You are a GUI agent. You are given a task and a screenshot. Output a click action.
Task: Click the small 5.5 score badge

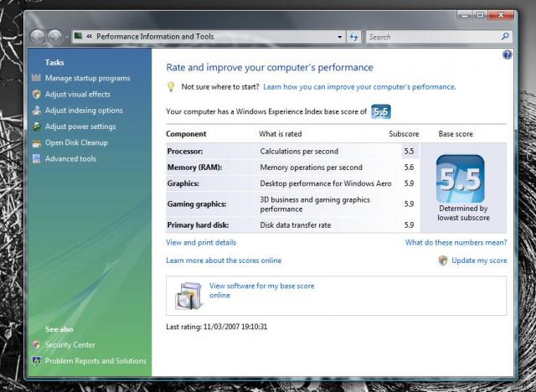(381, 111)
